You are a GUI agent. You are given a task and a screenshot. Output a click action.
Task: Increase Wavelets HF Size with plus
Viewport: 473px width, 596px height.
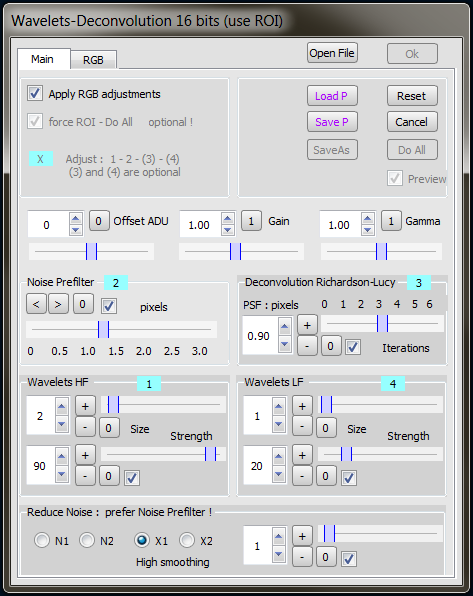click(86, 406)
